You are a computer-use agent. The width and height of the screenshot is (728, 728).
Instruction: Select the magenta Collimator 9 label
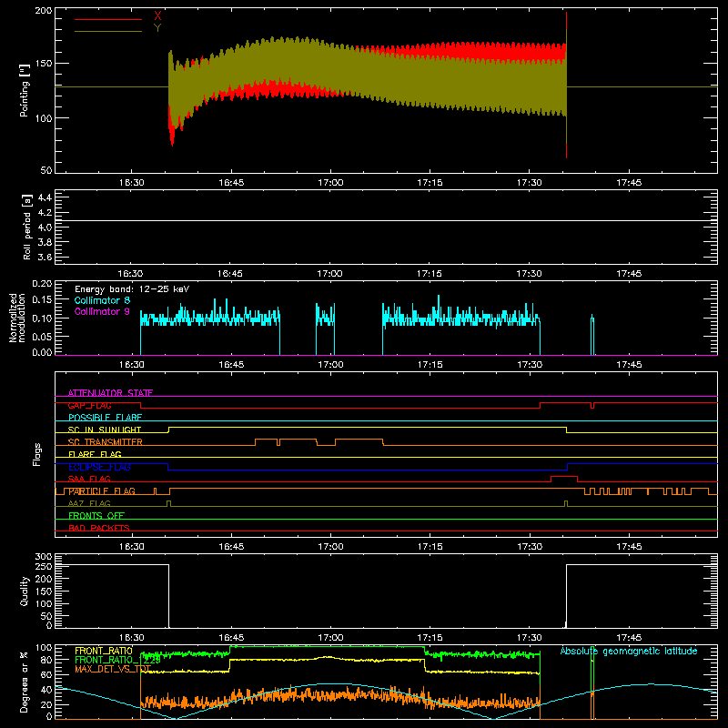point(102,311)
